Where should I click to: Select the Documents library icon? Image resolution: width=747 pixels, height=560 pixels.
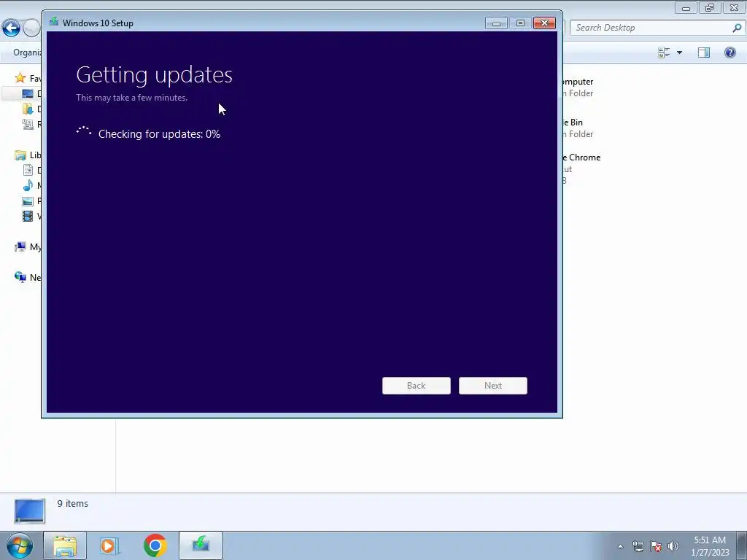click(28, 170)
